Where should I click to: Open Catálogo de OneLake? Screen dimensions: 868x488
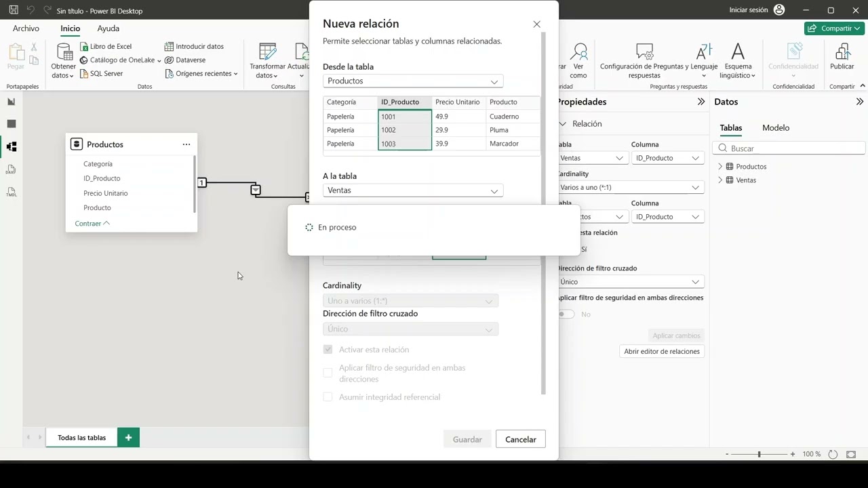tap(120, 60)
